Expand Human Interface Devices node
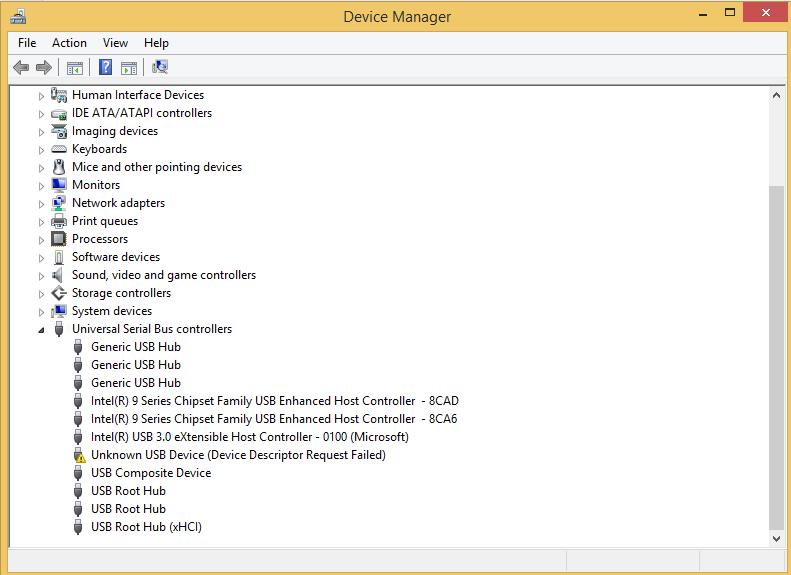Screen dimensions: 791x575 coord(41,96)
